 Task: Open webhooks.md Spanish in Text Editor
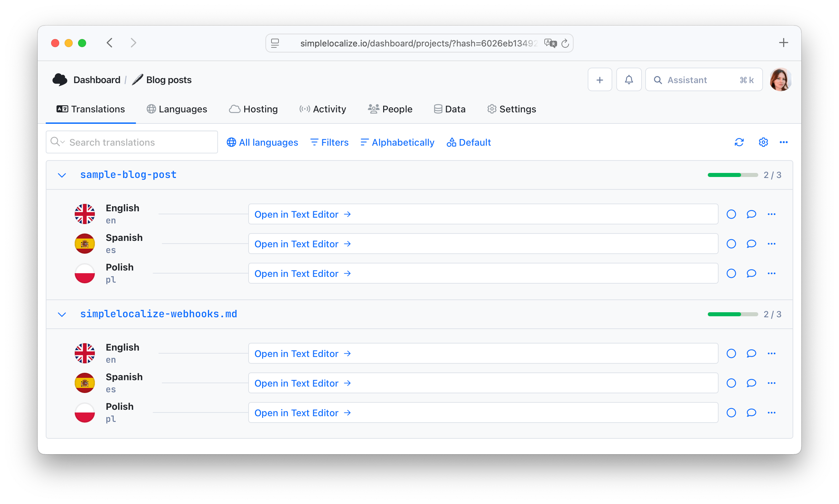[x=483, y=383]
